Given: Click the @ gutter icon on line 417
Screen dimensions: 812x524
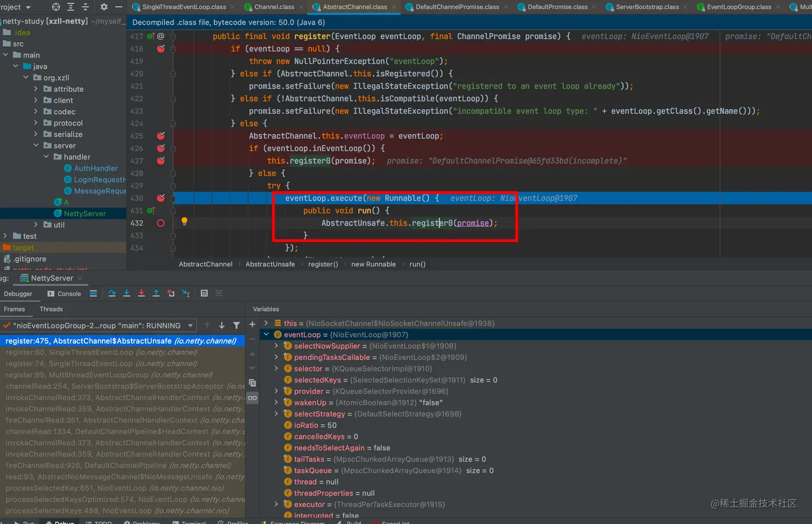Looking at the screenshot, I should [x=161, y=36].
